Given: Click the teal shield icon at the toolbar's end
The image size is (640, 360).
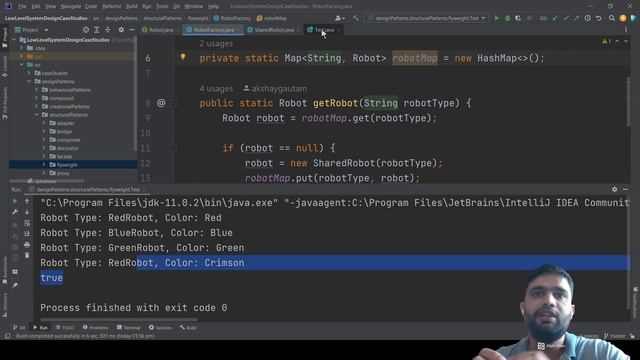Looking at the screenshot, I should coord(633,18).
